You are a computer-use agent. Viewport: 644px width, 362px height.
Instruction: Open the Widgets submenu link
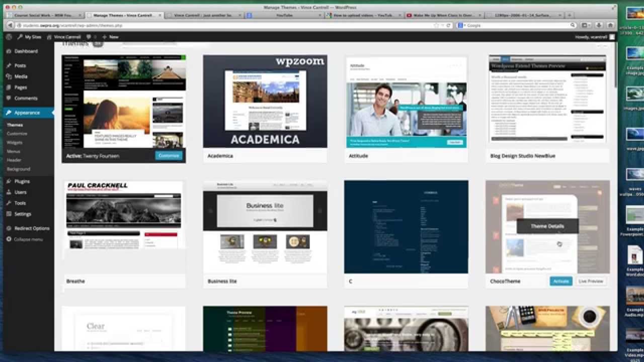coord(15,143)
